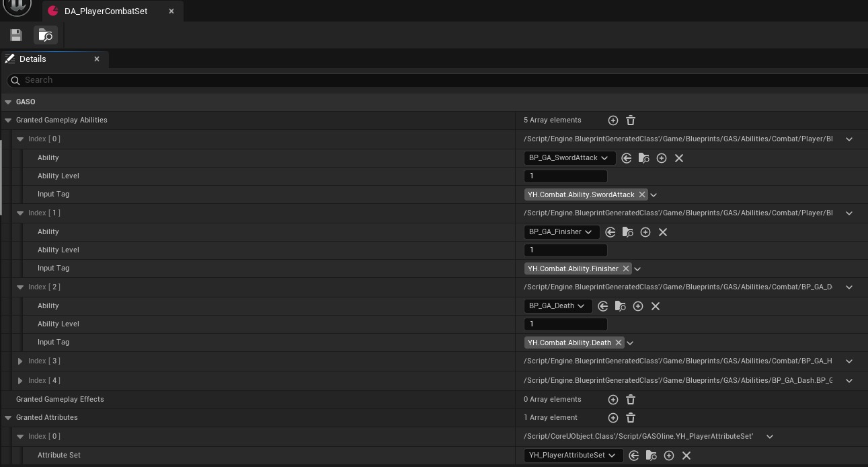Empty the Granted Attributes array
The image size is (868, 467).
631,418
